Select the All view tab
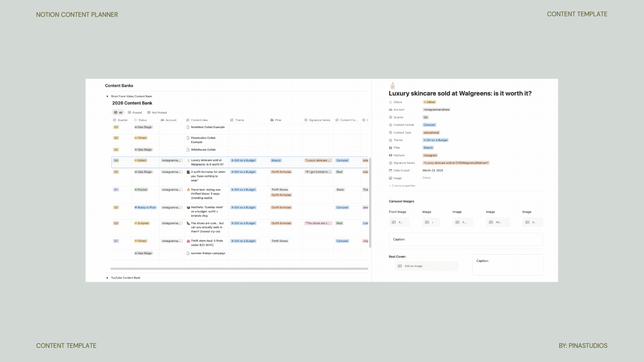The width and height of the screenshot is (644, 362). tap(118, 113)
